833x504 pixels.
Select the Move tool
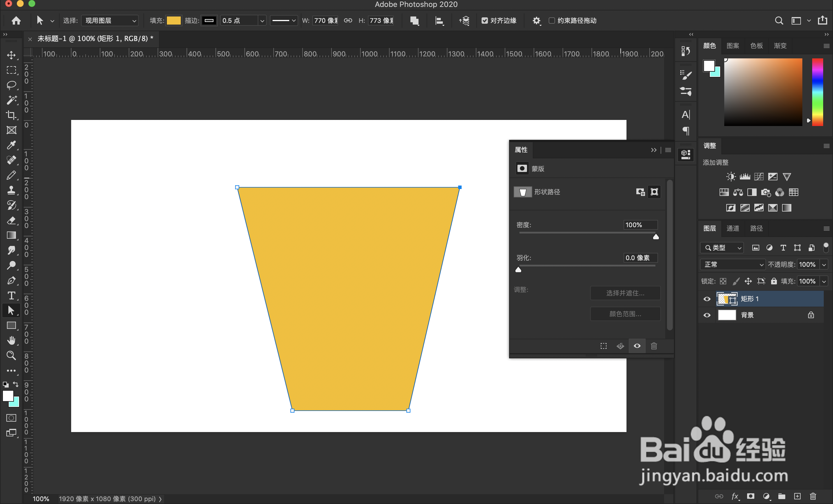click(12, 55)
